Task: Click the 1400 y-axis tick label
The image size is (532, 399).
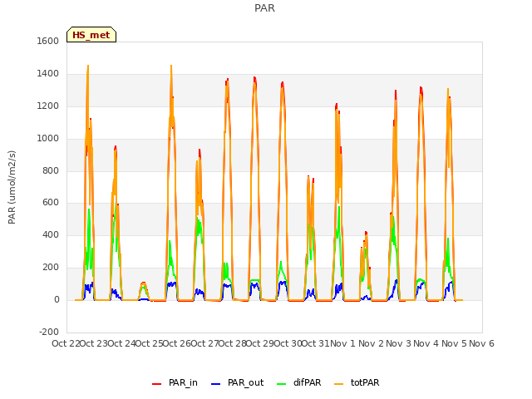Action: (x=48, y=73)
